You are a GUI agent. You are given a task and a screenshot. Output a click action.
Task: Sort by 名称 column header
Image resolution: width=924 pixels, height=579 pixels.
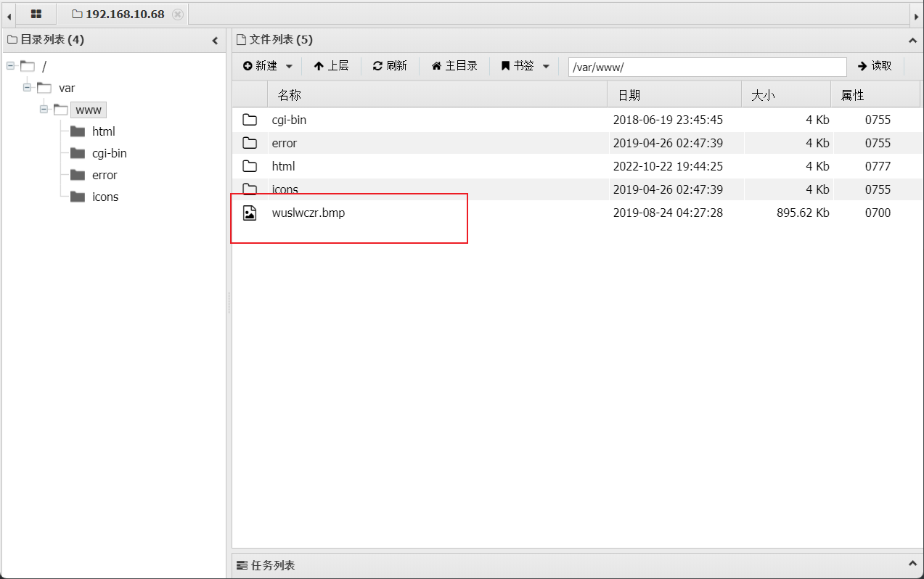point(437,94)
